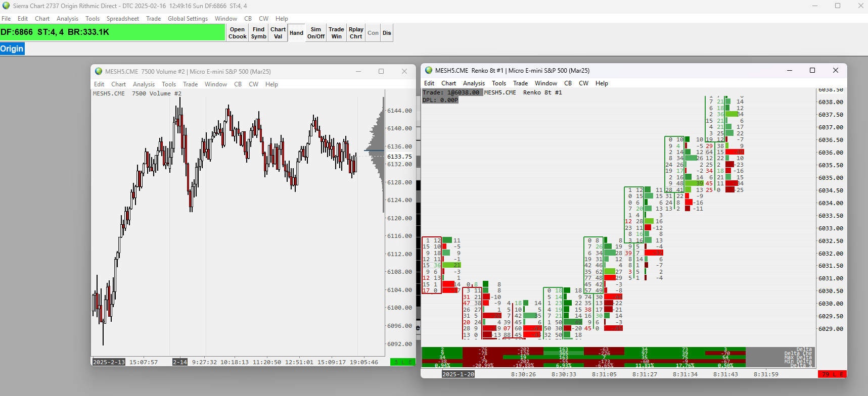This screenshot has height=396, width=868.
Task: Open the Trade Win window
Action: pyautogui.click(x=336, y=33)
